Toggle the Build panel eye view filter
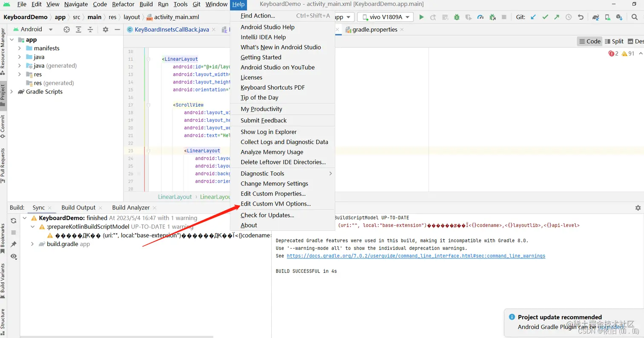This screenshot has height=338, width=644. [14, 256]
